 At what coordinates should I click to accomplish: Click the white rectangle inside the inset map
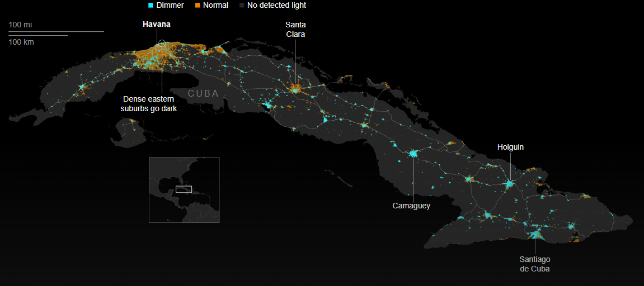pos(184,189)
